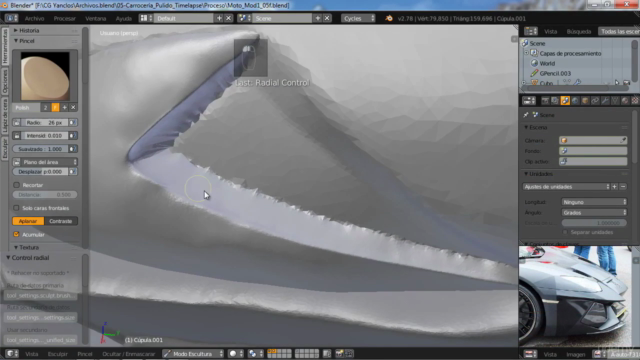Delete the Default screen layout
Viewport: 640px width, 360px height.
(x=229, y=18)
